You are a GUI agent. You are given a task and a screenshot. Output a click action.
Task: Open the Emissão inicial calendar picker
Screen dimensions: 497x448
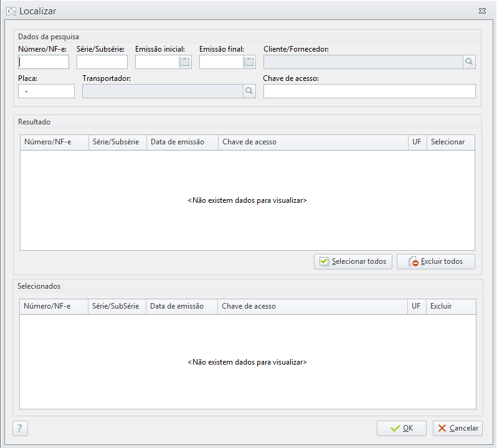185,62
